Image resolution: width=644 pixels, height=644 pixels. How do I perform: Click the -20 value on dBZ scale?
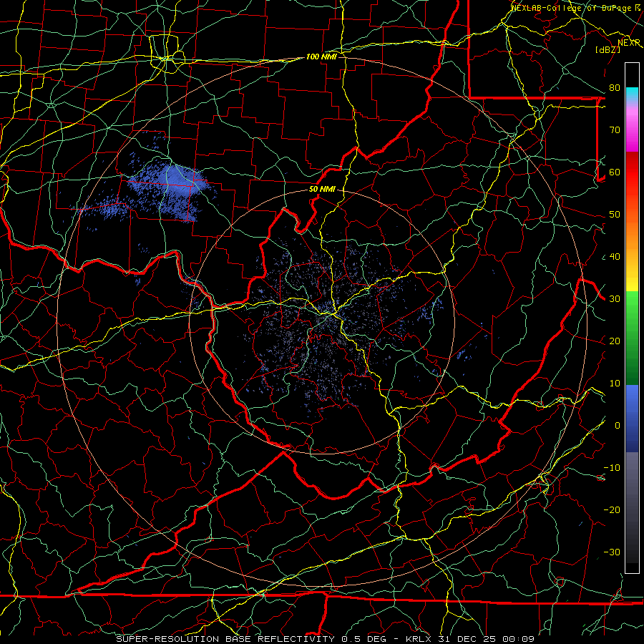point(612,509)
